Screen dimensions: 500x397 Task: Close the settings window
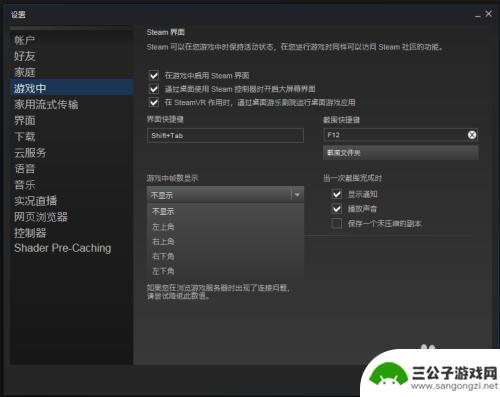488,14
